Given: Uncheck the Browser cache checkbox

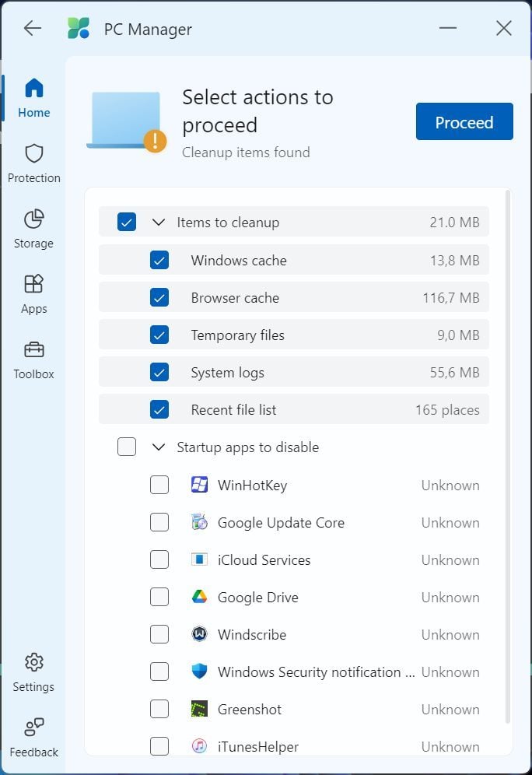Looking at the screenshot, I should [159, 297].
